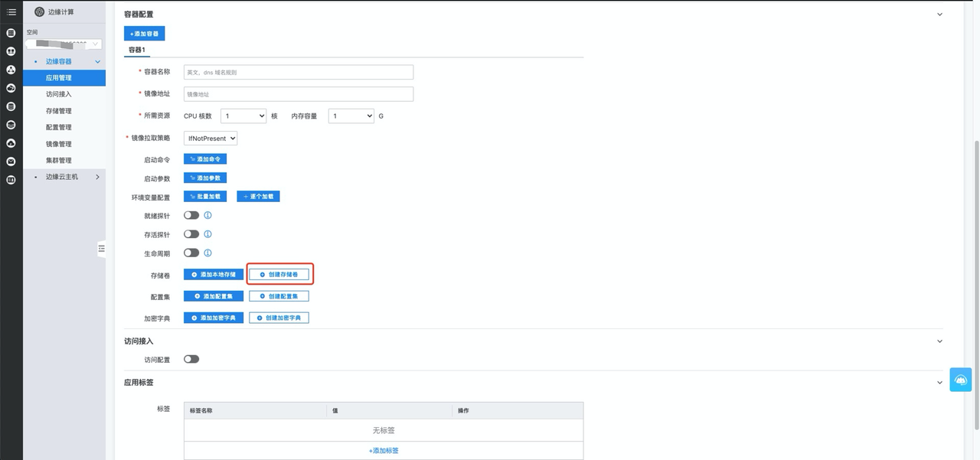Click the 创建配置集 button

click(x=279, y=295)
